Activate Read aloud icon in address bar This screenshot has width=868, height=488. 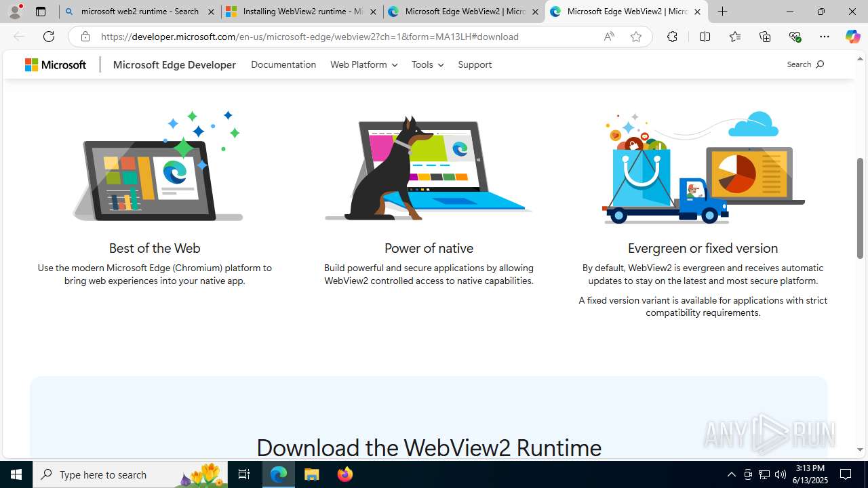[609, 37]
